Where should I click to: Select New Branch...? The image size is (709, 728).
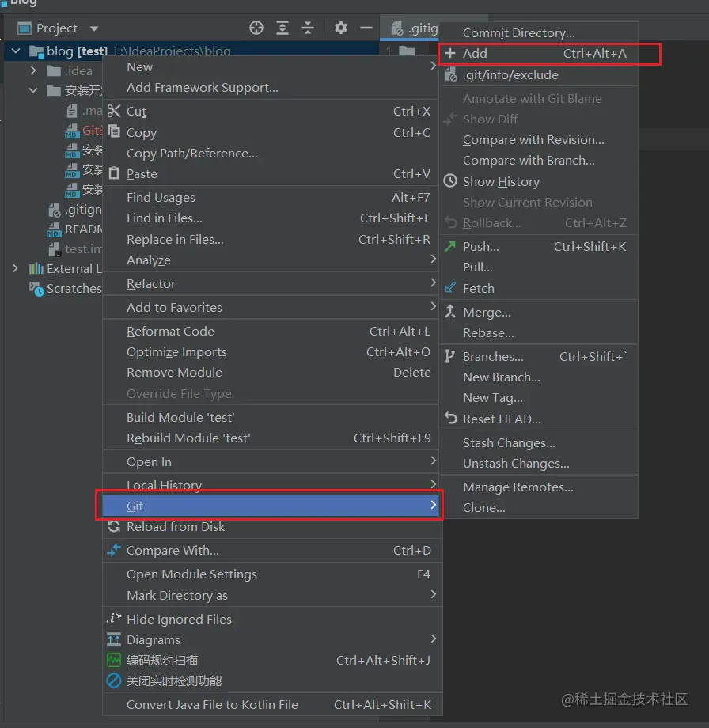[539, 377]
